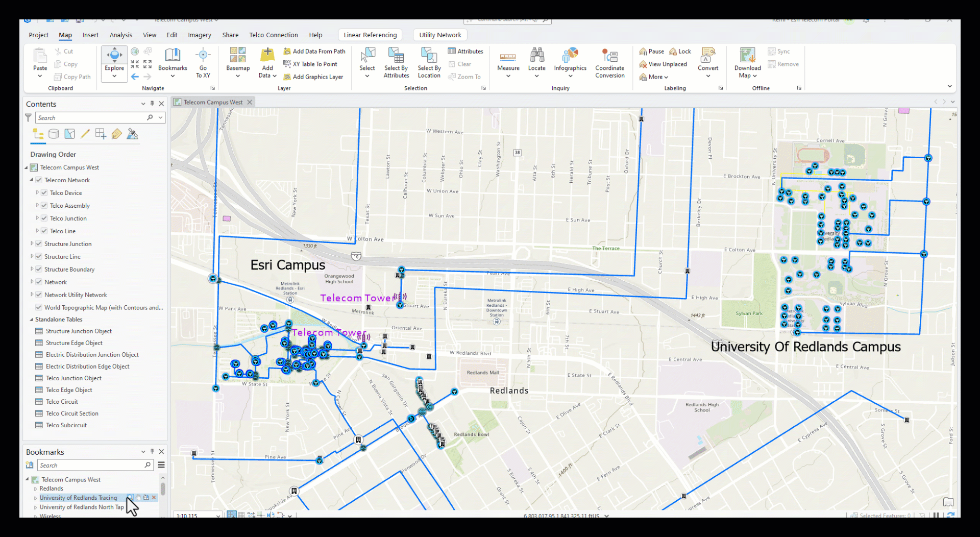This screenshot has height=537, width=980.
Task: Select the Redlands bookmark
Action: click(52, 489)
